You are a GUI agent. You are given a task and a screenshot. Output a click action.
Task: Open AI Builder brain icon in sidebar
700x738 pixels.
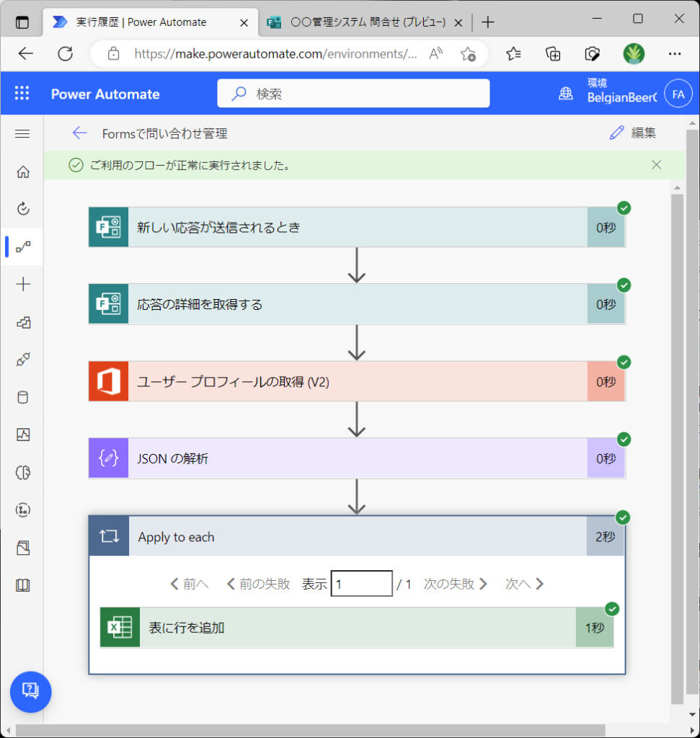tap(23, 472)
